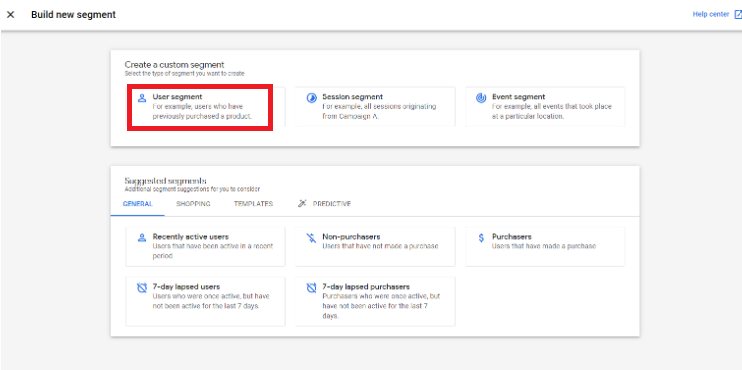Click 'Users that have made a purchase' text
Screen dimensions: 742x370
pyautogui.click(x=544, y=247)
